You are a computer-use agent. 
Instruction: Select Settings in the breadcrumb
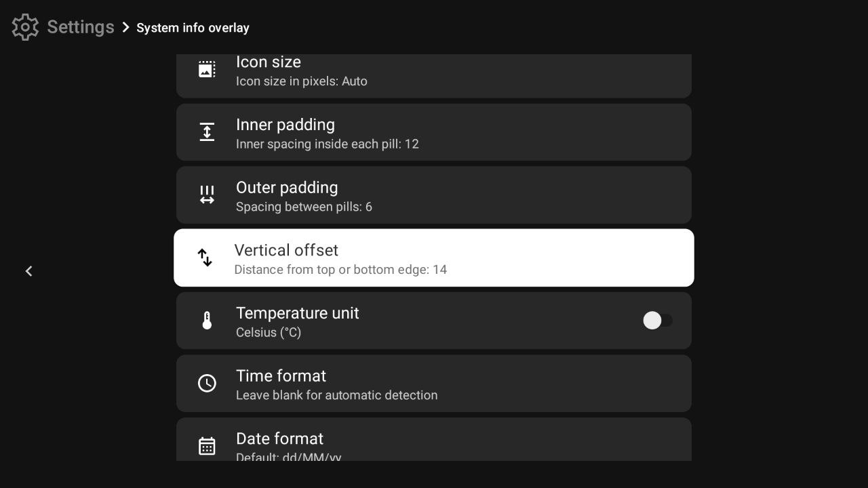pyautogui.click(x=79, y=26)
